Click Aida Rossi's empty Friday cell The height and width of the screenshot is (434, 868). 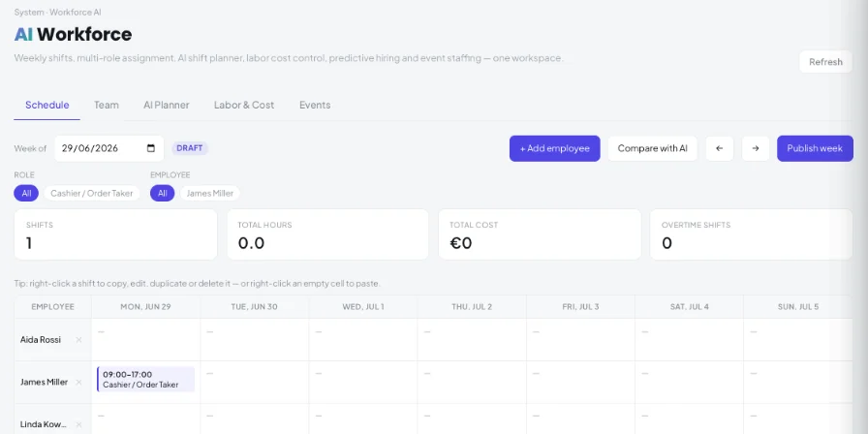580,340
